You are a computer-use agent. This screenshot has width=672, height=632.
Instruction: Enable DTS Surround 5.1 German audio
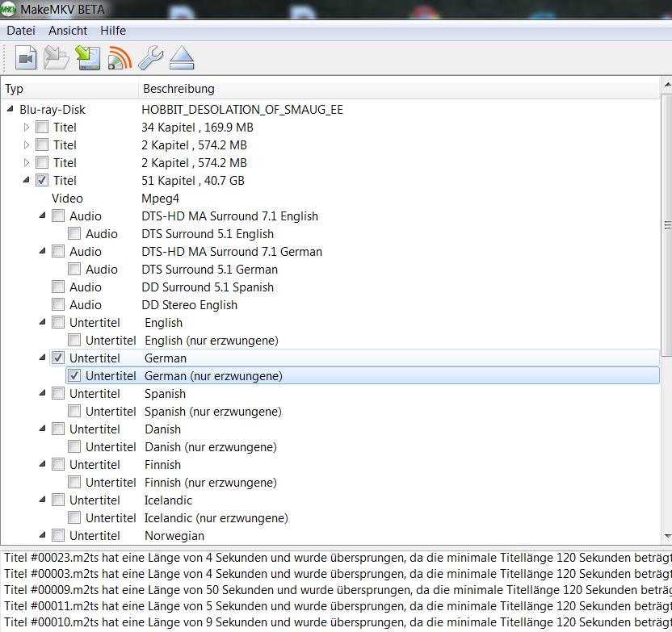coord(74,269)
